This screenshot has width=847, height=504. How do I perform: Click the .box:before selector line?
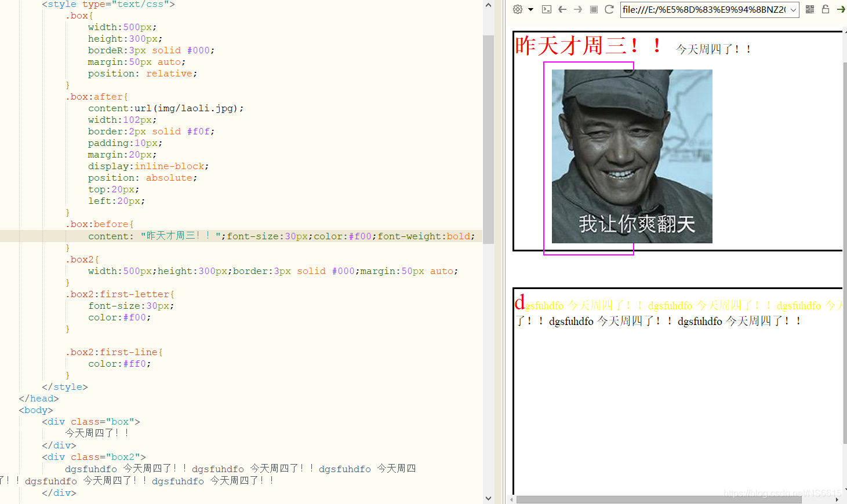pos(100,224)
